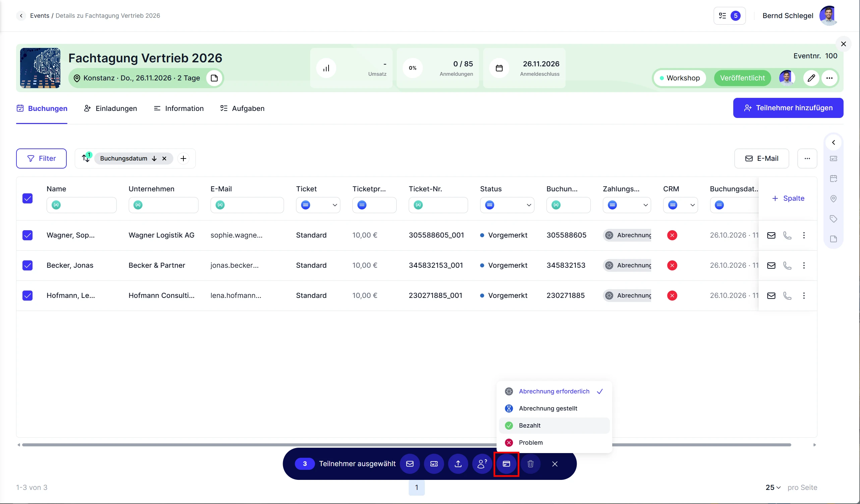Open three-dot menu in Hofmann row
This screenshot has width=860, height=504.
(804, 296)
